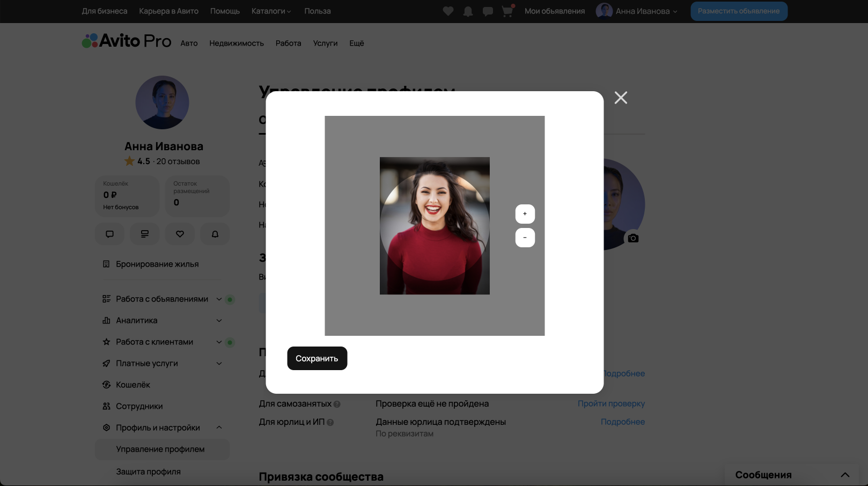868x486 pixels.
Task: Open the Ещё category menu
Action: coord(357,43)
